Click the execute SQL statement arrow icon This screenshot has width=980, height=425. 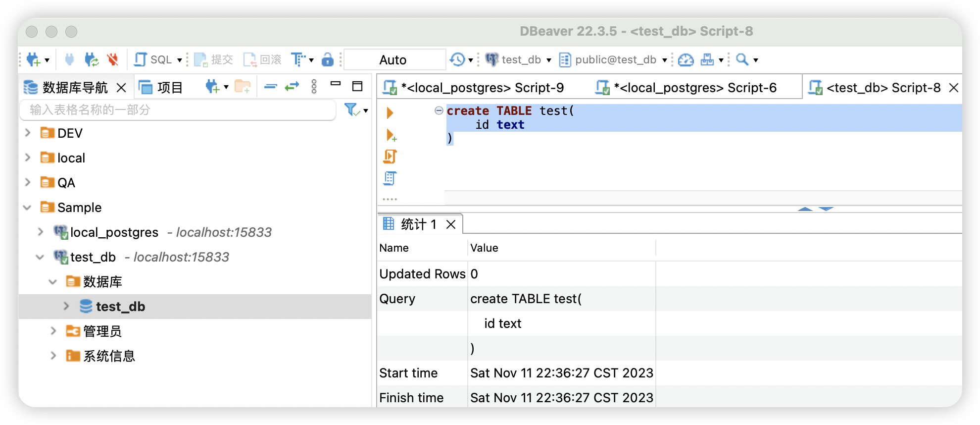coord(390,113)
